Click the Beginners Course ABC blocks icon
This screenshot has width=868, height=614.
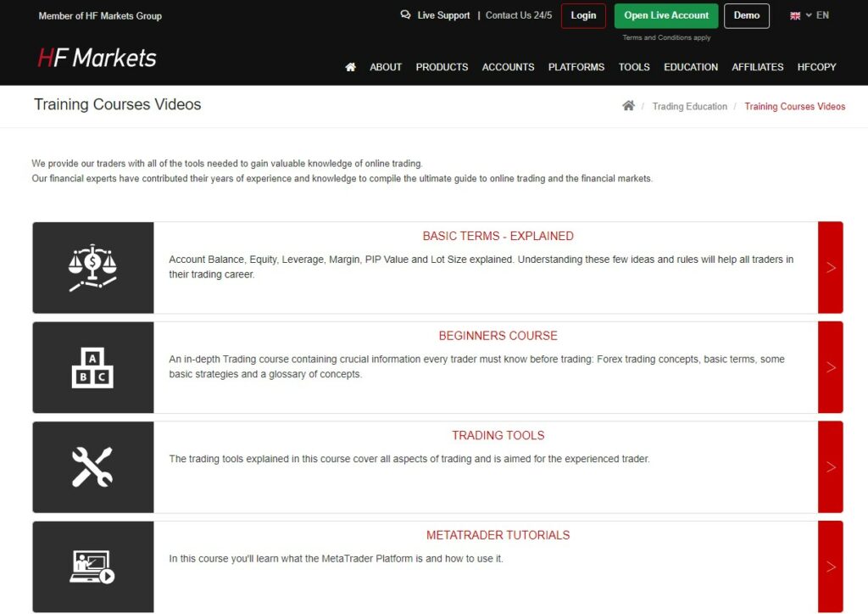coord(92,367)
